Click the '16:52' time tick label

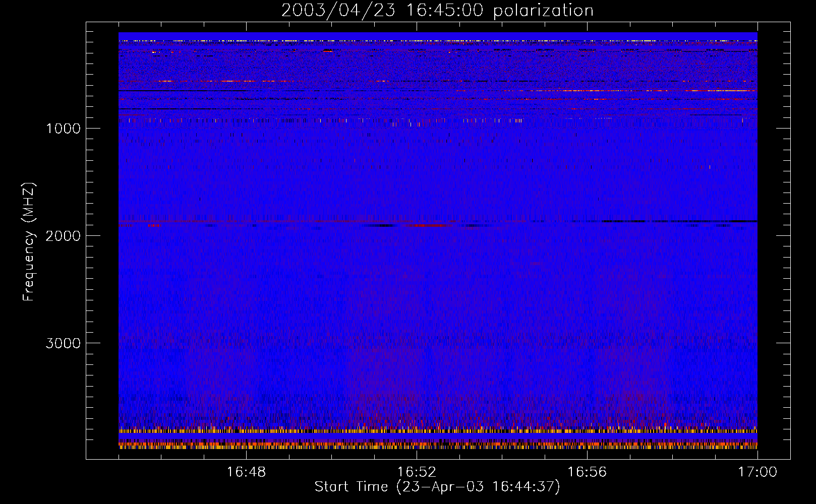[x=417, y=472]
